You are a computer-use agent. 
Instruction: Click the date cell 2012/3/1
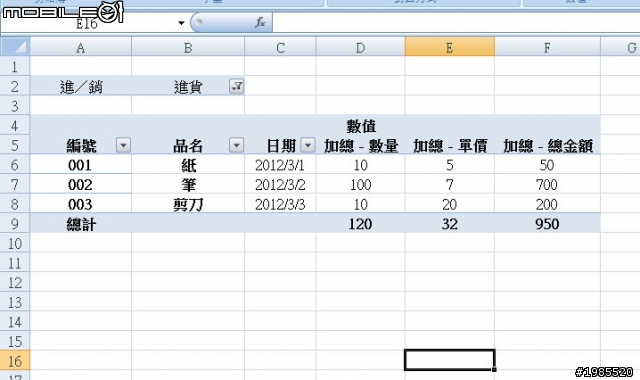pos(280,164)
